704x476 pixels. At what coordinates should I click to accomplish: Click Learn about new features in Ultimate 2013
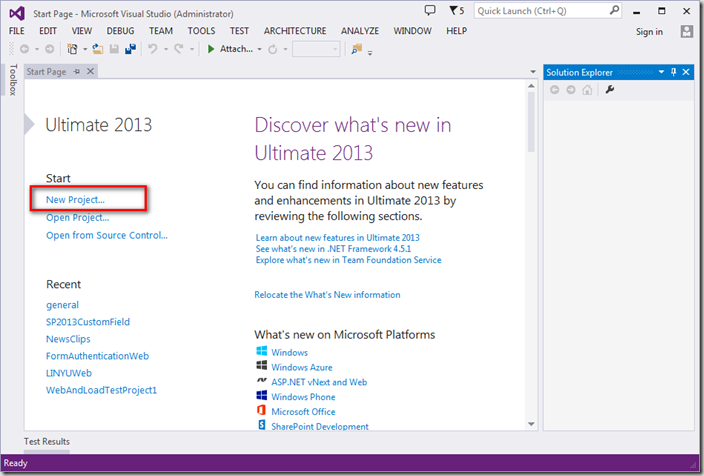point(338,238)
